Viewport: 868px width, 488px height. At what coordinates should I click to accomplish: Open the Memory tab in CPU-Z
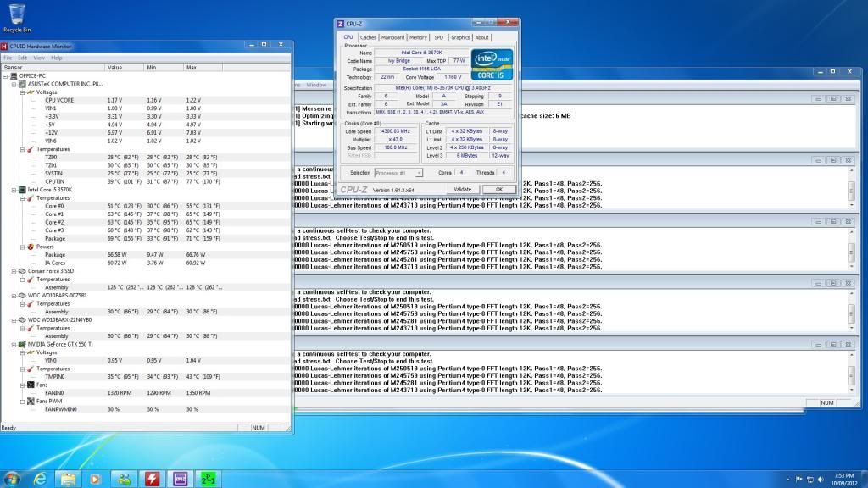(x=418, y=37)
